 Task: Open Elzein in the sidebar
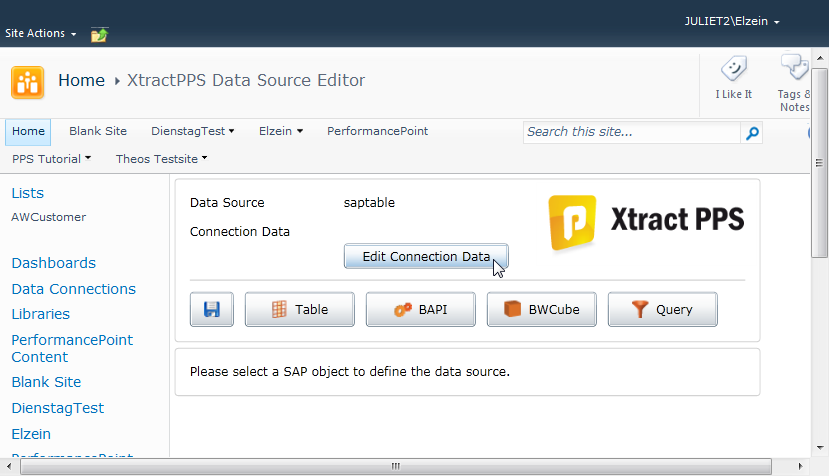tap(31, 434)
